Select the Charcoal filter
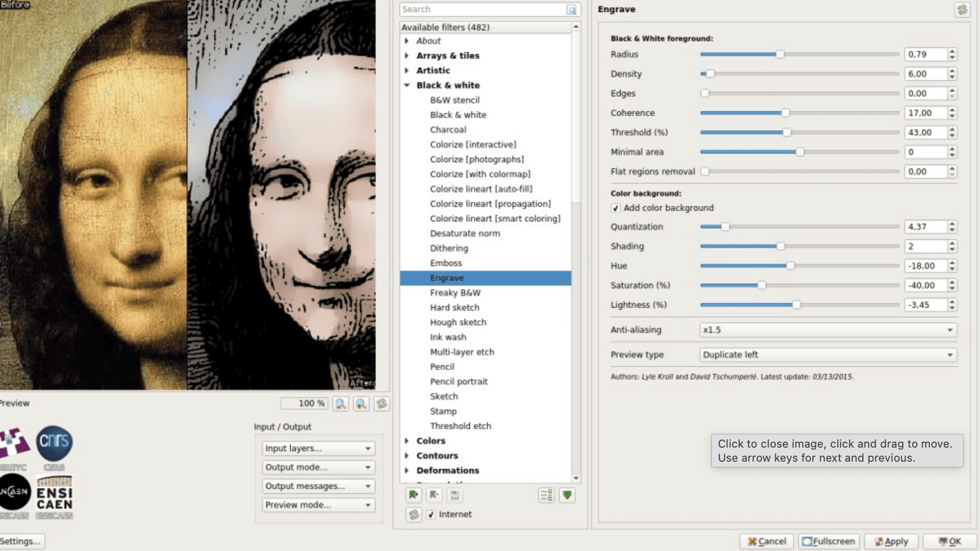Viewport: 980px width, 551px height. click(448, 129)
